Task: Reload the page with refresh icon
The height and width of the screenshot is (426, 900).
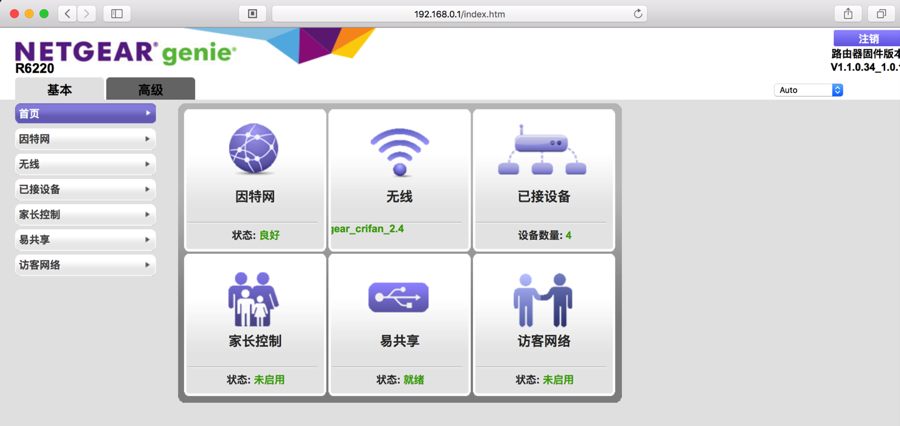Action: [638, 14]
